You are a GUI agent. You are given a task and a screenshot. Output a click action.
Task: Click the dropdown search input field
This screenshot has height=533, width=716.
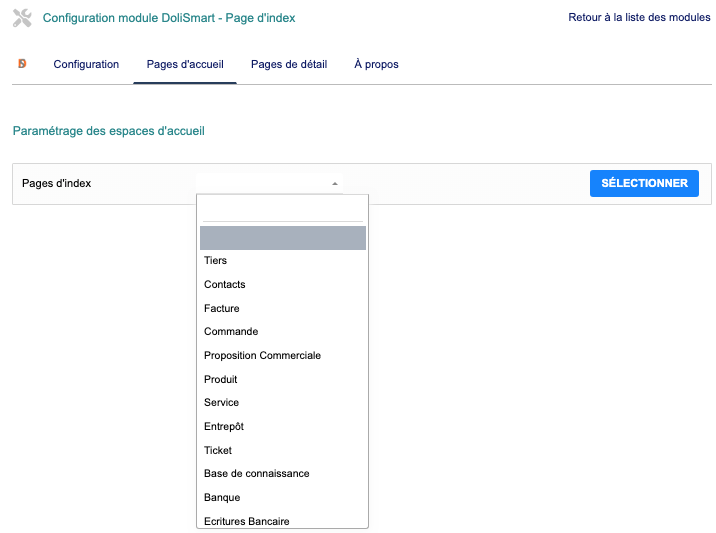point(282,209)
